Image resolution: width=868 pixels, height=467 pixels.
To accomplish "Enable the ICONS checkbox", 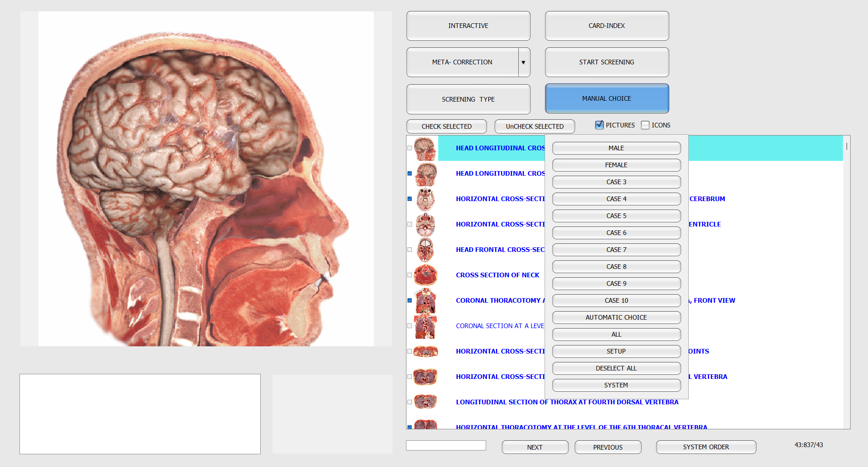I will [x=645, y=125].
